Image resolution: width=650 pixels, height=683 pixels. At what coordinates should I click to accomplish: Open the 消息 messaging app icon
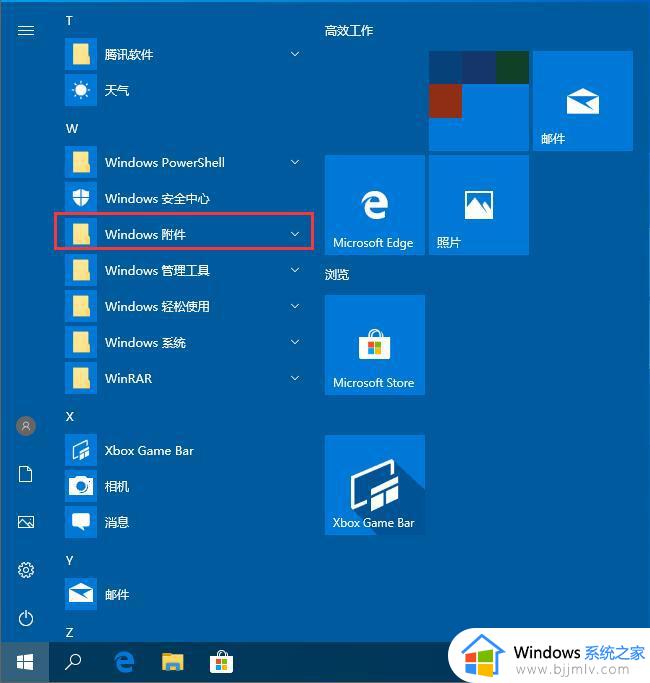[81, 522]
